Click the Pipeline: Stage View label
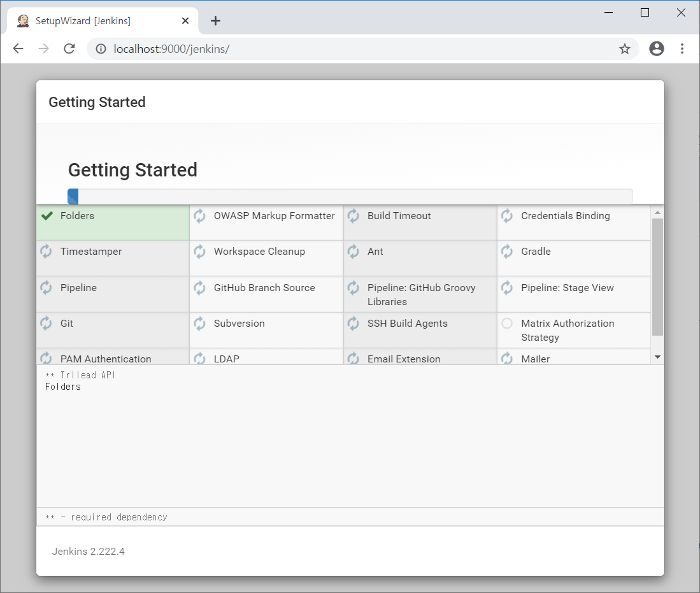The image size is (700, 593). [568, 287]
